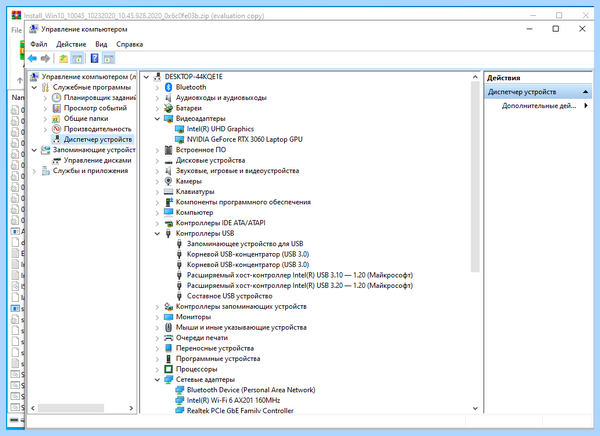Image resolution: width=600 pixels, height=436 pixels.
Task: Select Intel(R) UHD Graphics
Action: 220,129
